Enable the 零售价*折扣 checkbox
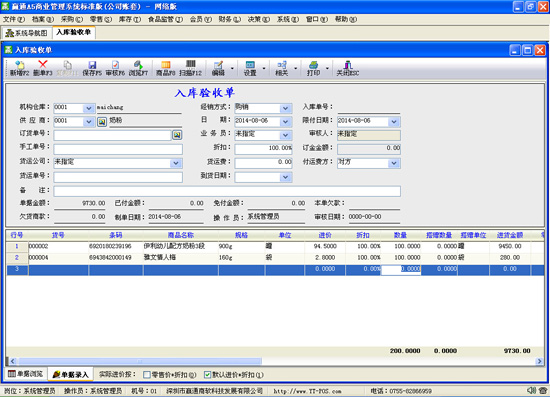550x397 pixels. 147,375
